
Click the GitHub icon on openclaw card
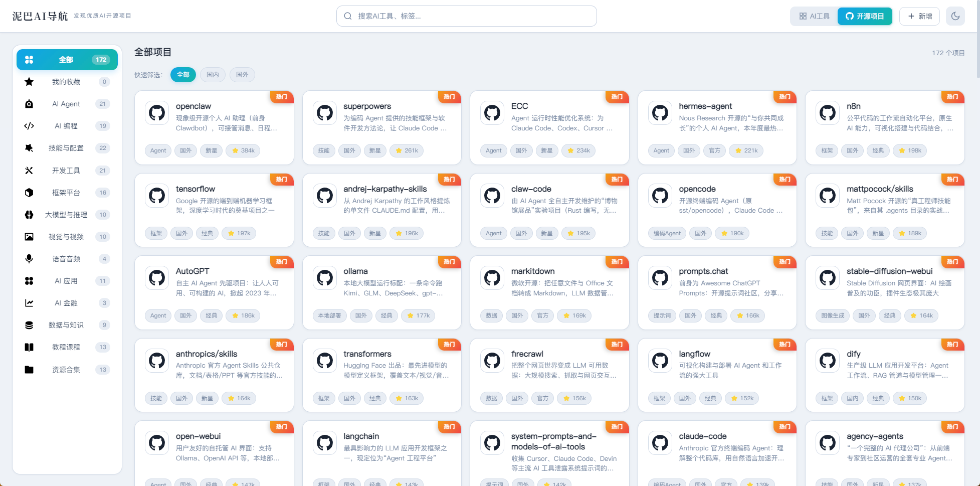coord(157,113)
